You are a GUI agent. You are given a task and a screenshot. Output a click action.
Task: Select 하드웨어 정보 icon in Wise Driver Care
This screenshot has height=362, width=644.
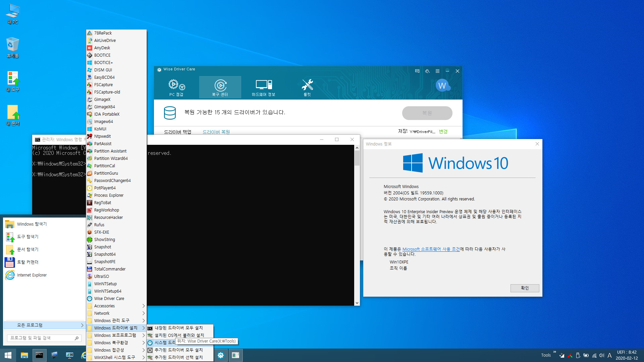point(263,86)
